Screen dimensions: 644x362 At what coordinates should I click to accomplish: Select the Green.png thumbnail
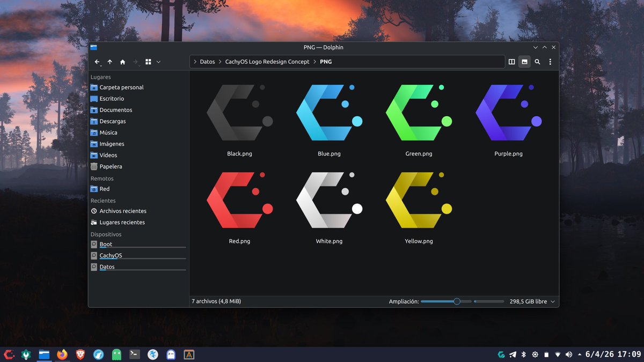419,113
